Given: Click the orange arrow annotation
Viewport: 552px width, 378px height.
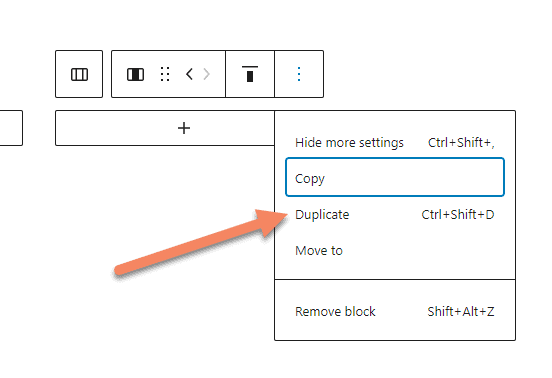Looking at the screenshot, I should 202,242.
